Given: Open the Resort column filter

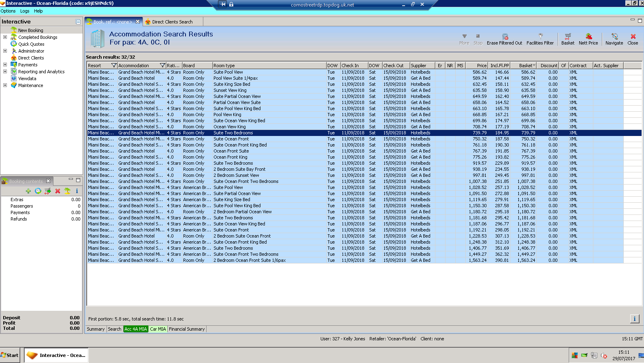Looking at the screenshot, I should coord(114,65).
